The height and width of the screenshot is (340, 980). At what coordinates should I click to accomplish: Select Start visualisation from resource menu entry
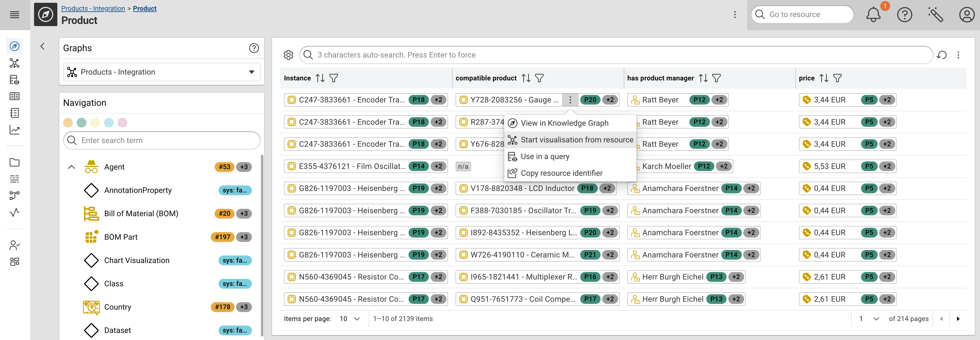(x=577, y=140)
